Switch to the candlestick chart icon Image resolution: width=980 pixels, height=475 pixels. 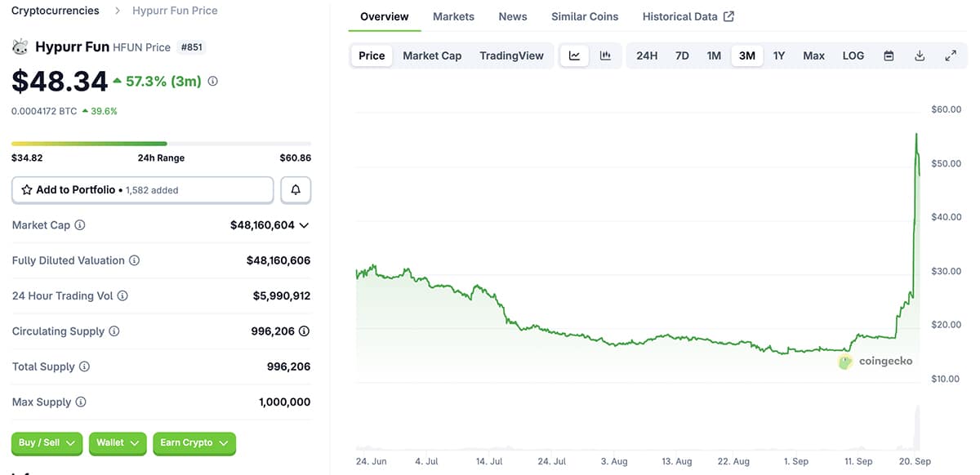605,55
